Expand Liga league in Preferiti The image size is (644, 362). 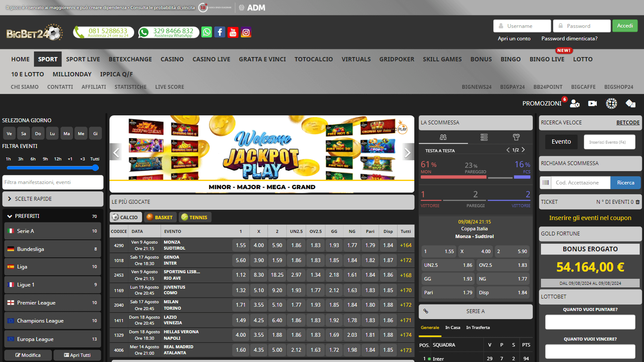[x=53, y=267]
